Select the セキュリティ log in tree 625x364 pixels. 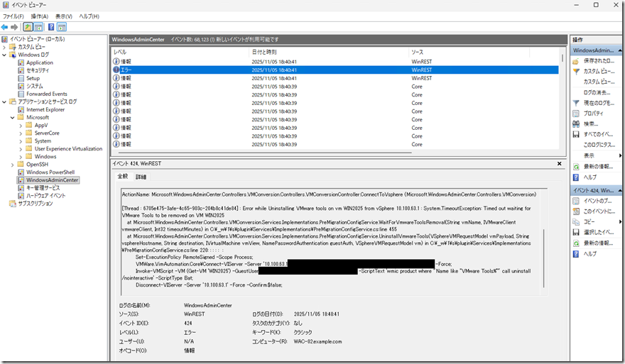pos(38,70)
